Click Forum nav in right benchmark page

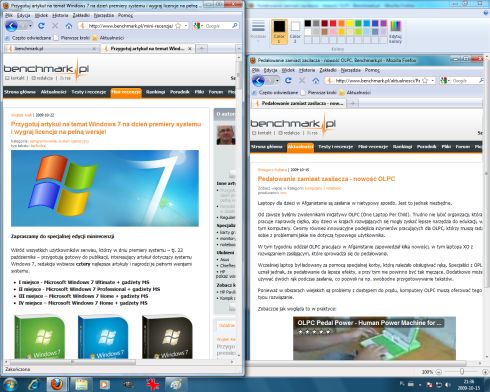(x=463, y=147)
